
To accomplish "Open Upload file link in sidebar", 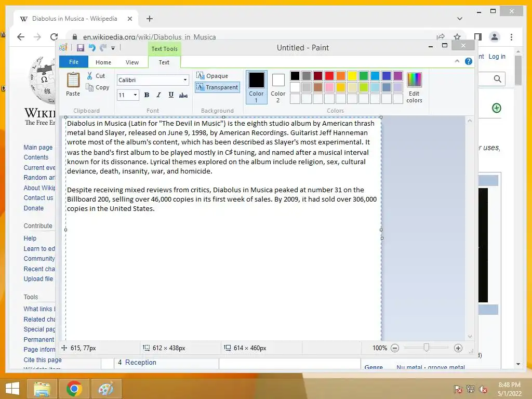I will point(38,278).
